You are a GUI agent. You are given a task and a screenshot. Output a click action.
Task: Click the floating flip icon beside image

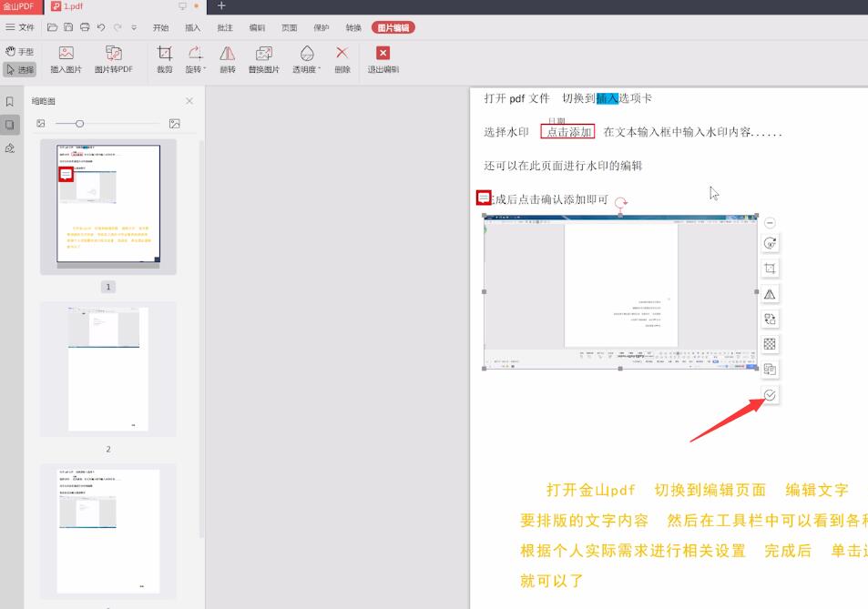[770, 294]
